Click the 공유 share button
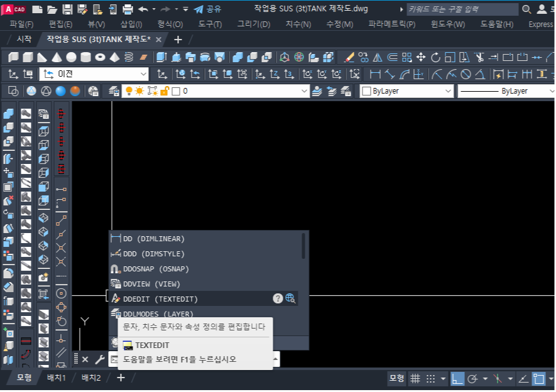This screenshot has width=556, height=392. (x=208, y=9)
